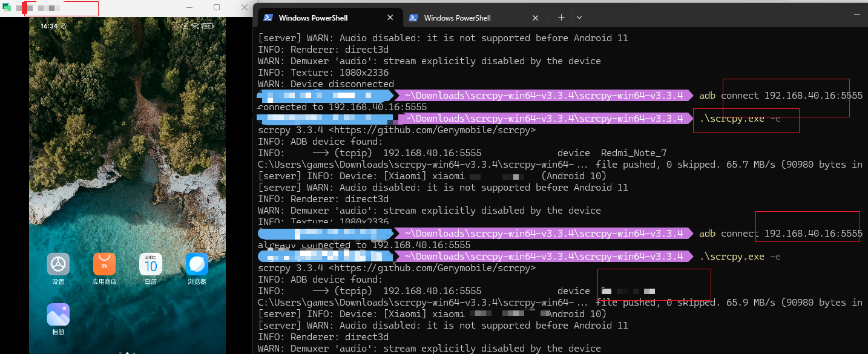
Task: Close the second Windows PowerShell tab
Action: point(534,18)
